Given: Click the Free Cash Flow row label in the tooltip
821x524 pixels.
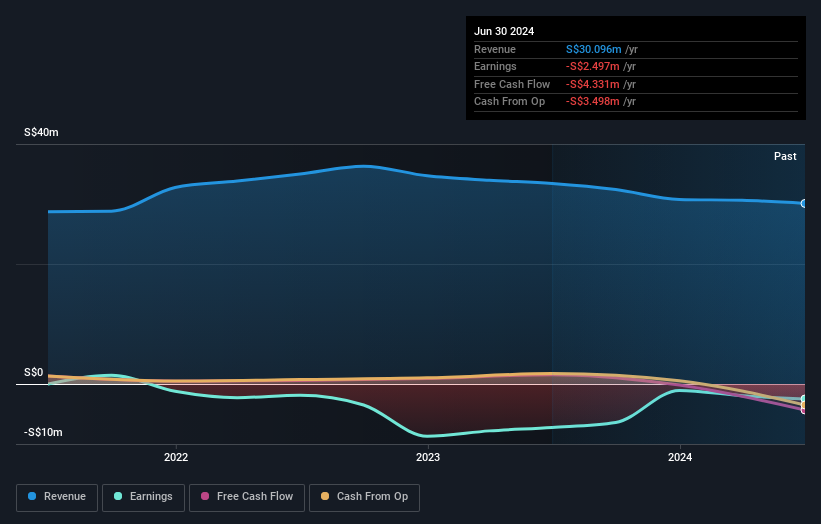Looking at the screenshot, I should click(x=512, y=84).
